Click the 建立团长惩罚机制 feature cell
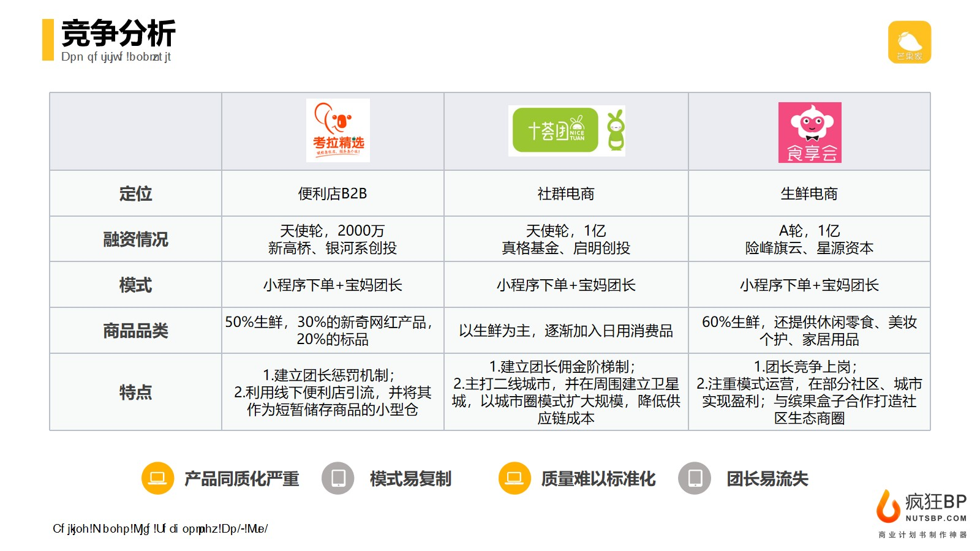 333,392
